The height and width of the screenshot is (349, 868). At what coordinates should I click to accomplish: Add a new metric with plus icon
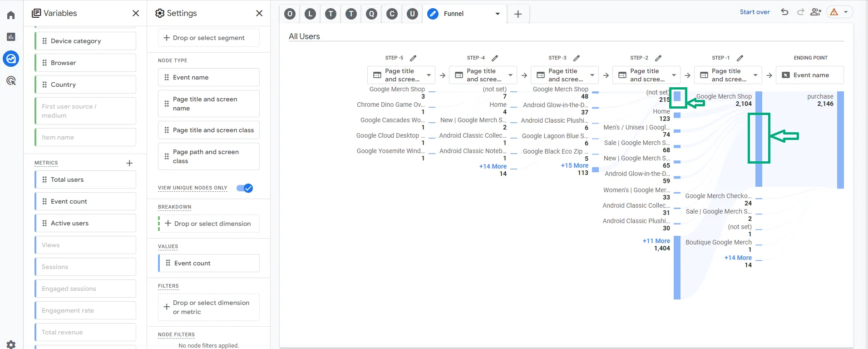pos(129,163)
